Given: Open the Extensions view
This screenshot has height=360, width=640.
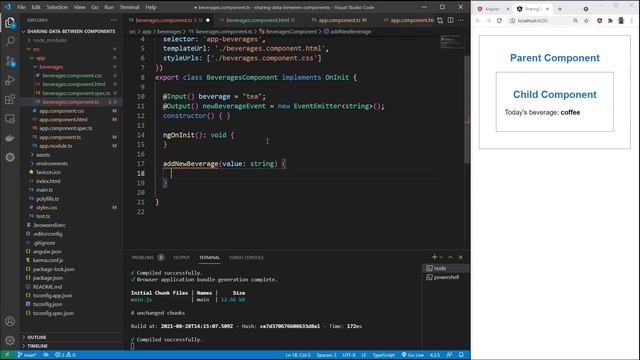Looking at the screenshot, I should coord(10,99).
